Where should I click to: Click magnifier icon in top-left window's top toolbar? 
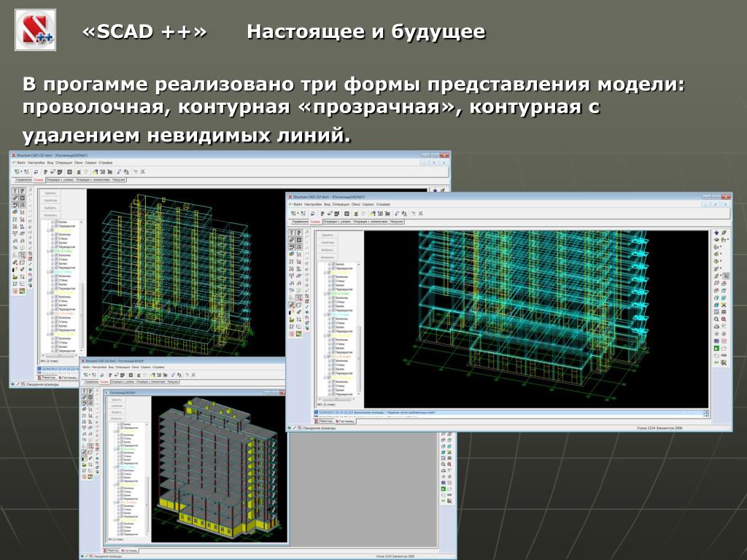point(36,172)
